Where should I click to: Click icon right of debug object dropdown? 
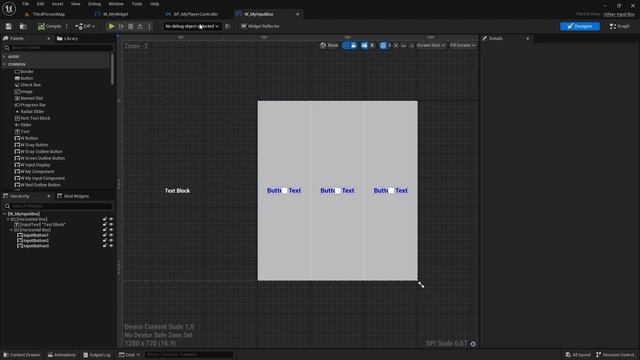pos(228,26)
